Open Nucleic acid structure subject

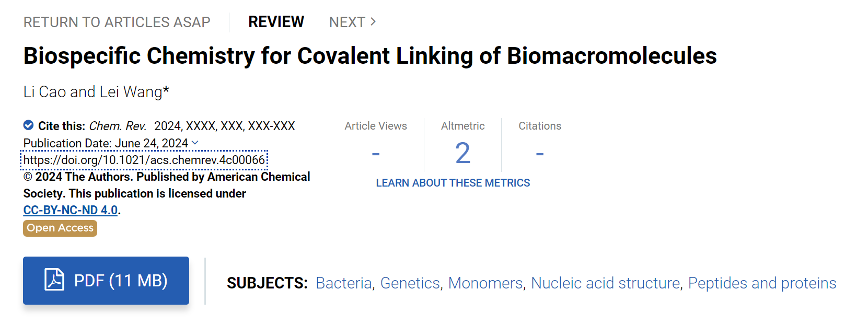(606, 283)
